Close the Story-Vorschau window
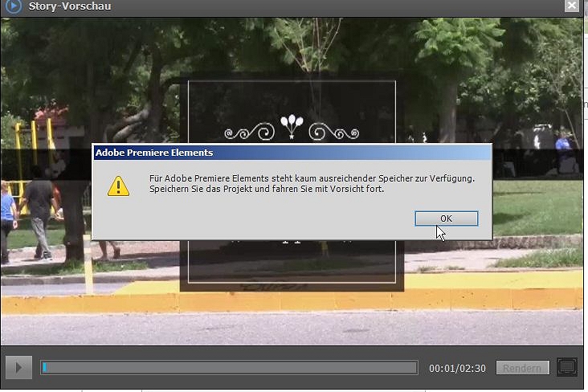 point(572,6)
